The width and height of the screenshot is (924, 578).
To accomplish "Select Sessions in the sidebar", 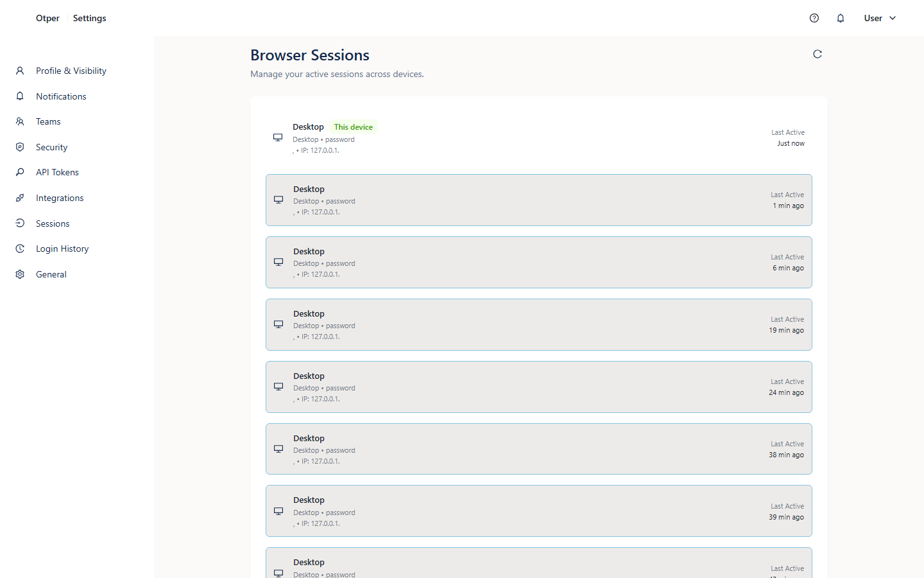I will click(x=53, y=223).
